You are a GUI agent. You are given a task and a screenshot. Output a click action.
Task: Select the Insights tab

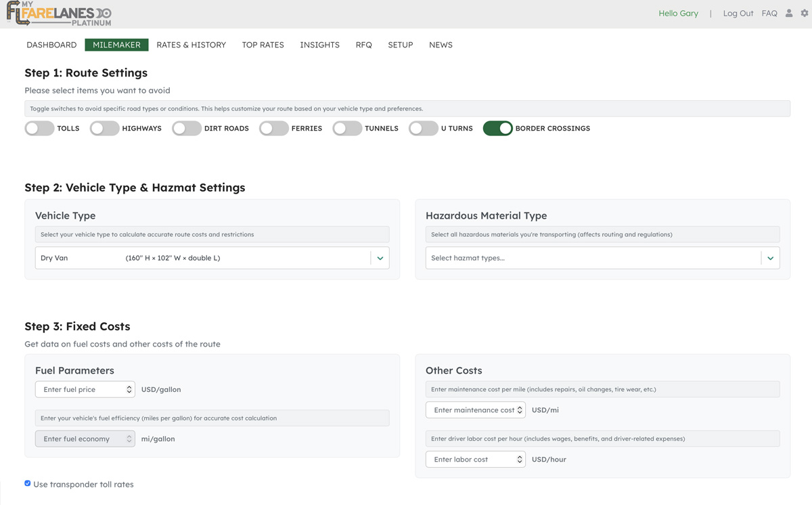[x=319, y=45]
